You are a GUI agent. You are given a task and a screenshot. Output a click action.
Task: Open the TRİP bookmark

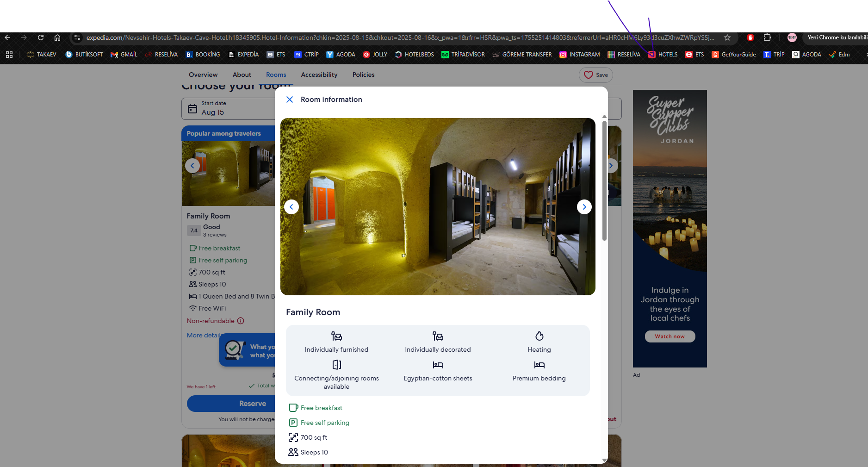coord(774,55)
